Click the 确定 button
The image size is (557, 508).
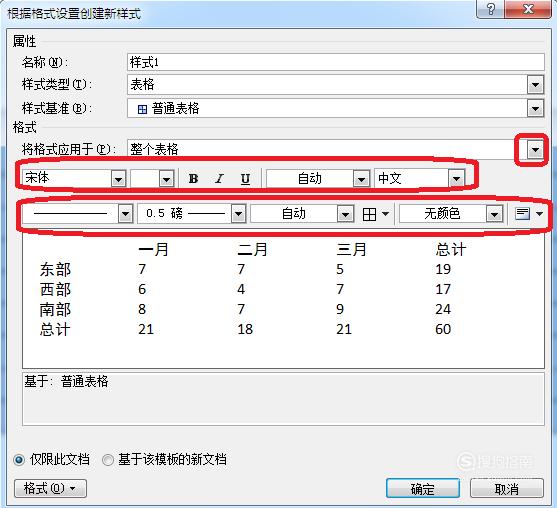pyautogui.click(x=422, y=489)
